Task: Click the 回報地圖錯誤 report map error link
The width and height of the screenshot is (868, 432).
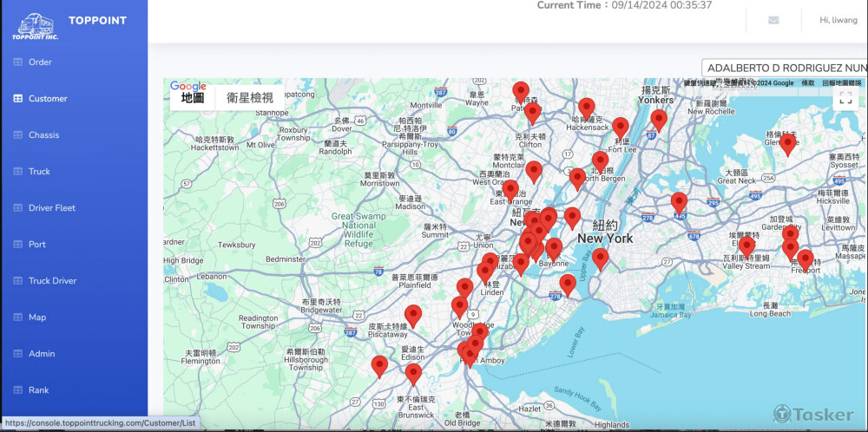Action: (841, 83)
